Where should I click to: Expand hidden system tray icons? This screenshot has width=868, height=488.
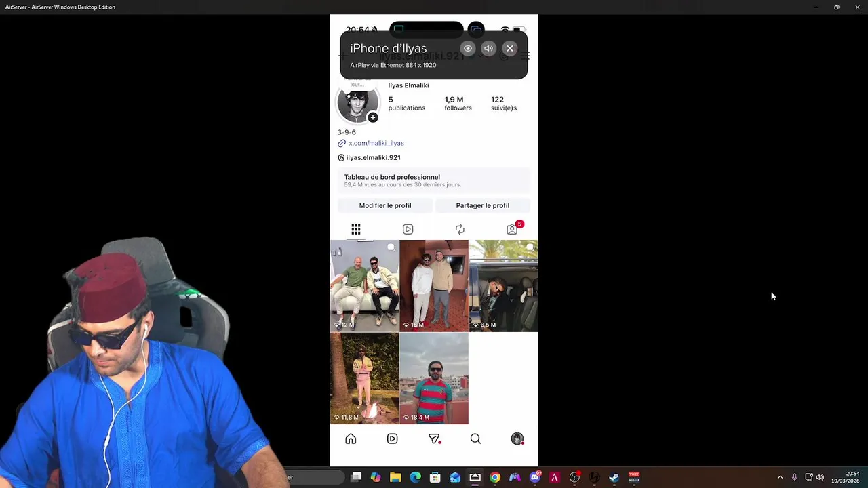click(780, 477)
